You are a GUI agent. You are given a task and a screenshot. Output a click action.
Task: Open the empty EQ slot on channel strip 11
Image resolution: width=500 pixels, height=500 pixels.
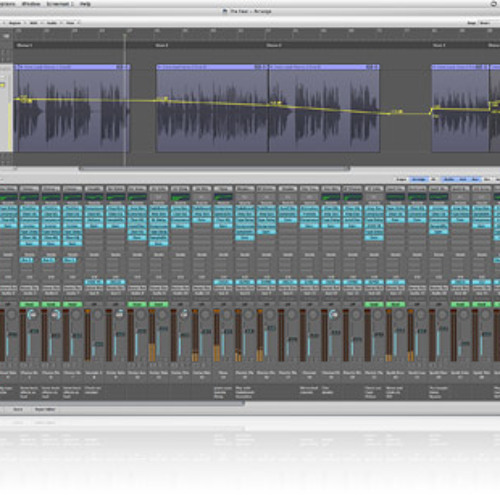click(159, 197)
